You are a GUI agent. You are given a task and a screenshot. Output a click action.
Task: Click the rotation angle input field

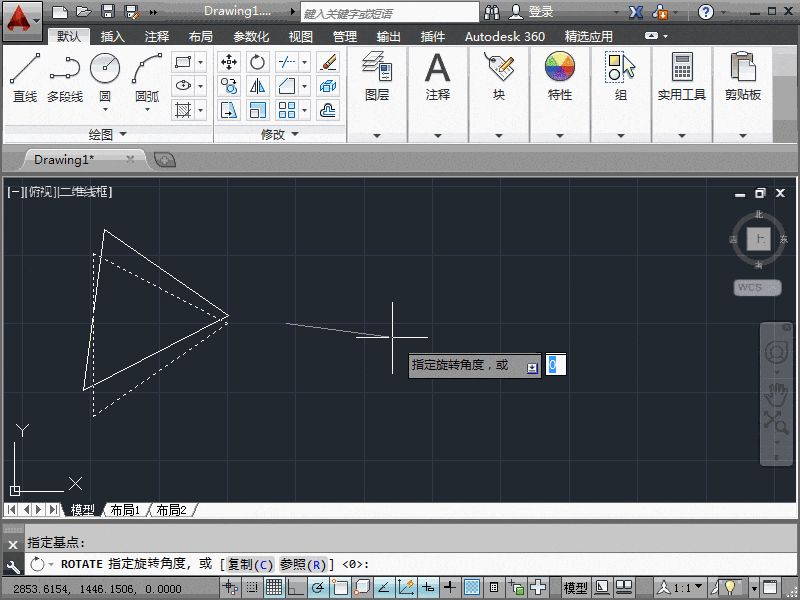pos(556,365)
